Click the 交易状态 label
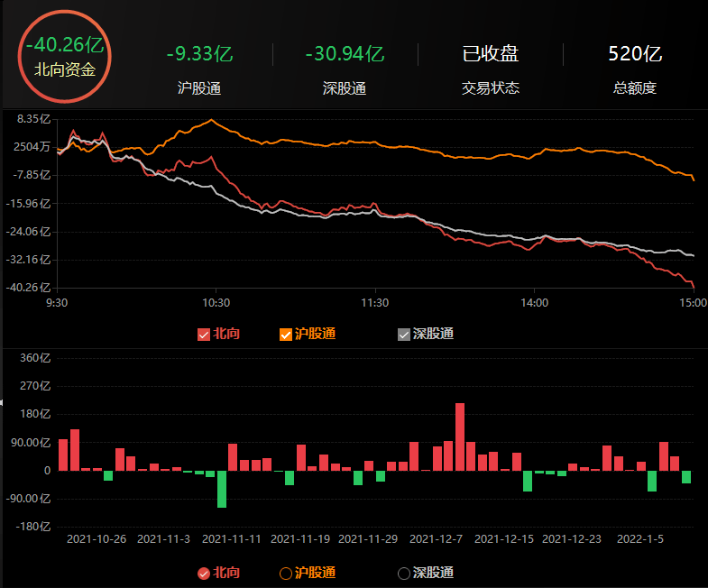Screen dimensions: 708x588 pyautogui.click(x=491, y=88)
